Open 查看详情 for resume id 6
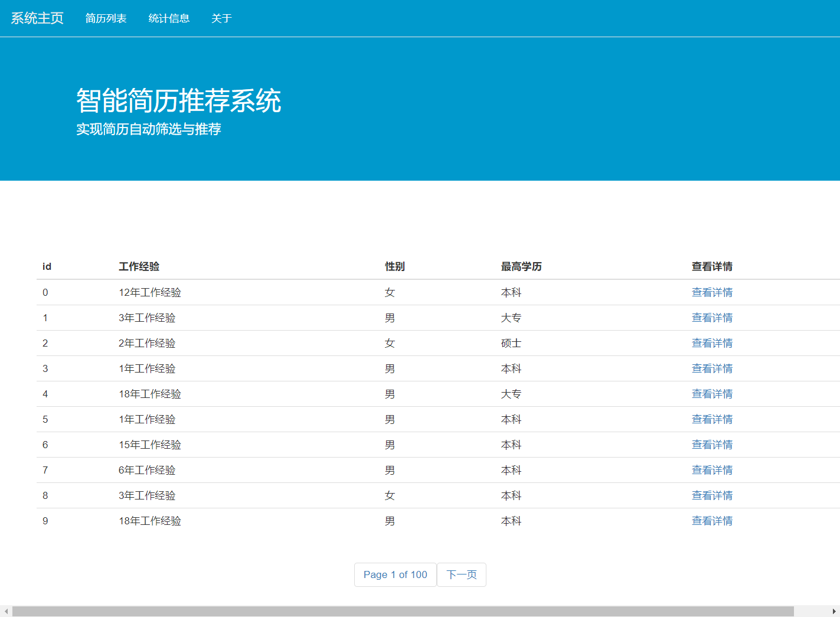This screenshot has width=840, height=617. tap(712, 445)
